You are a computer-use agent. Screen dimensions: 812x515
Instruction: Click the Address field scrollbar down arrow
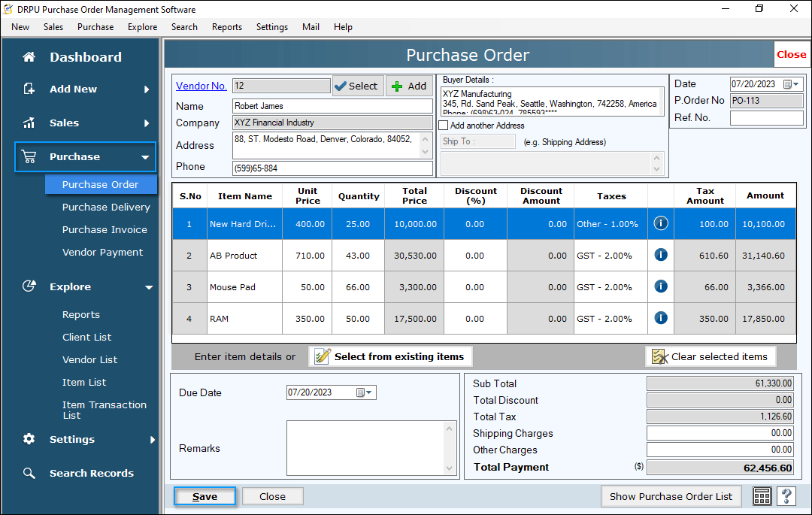(425, 152)
